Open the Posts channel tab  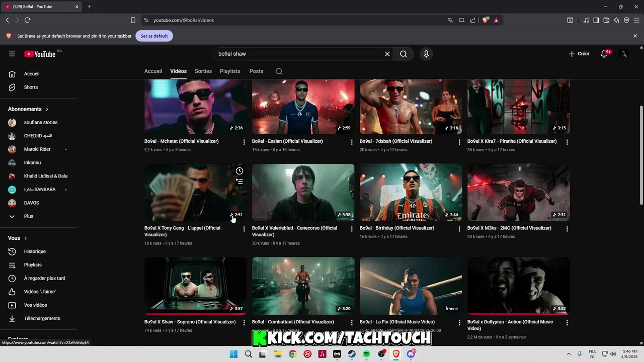tap(256, 71)
